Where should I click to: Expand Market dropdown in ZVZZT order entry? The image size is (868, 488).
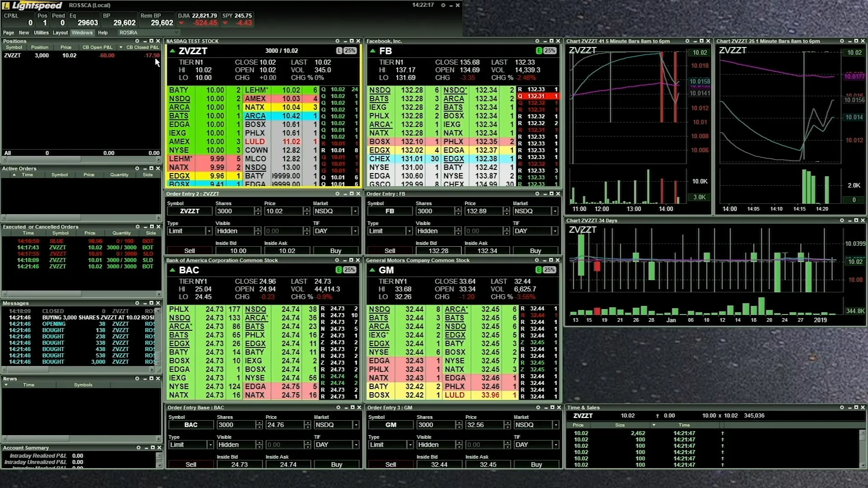coord(355,211)
